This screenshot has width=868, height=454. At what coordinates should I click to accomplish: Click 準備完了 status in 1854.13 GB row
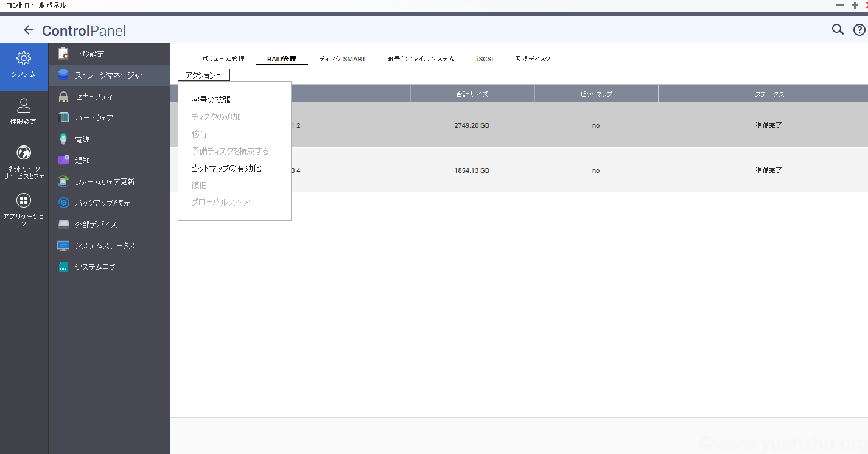pos(769,170)
